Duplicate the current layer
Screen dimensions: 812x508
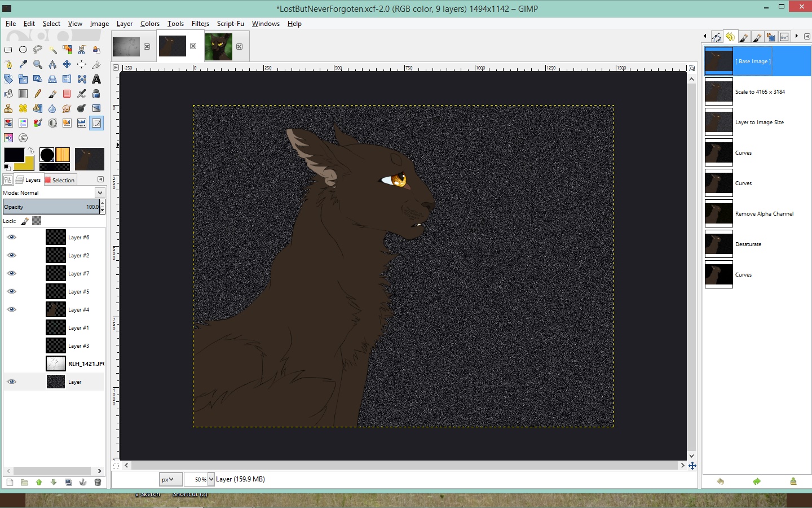point(68,482)
